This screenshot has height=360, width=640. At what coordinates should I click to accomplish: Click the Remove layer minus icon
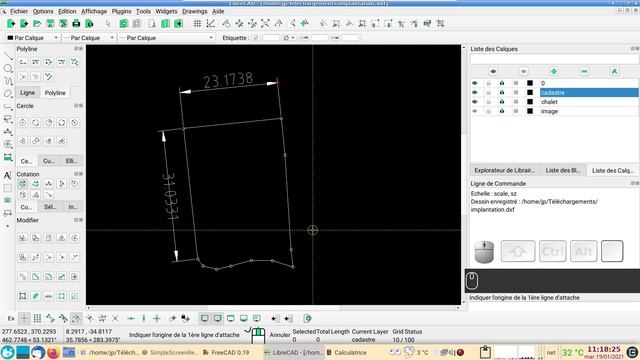point(584,71)
